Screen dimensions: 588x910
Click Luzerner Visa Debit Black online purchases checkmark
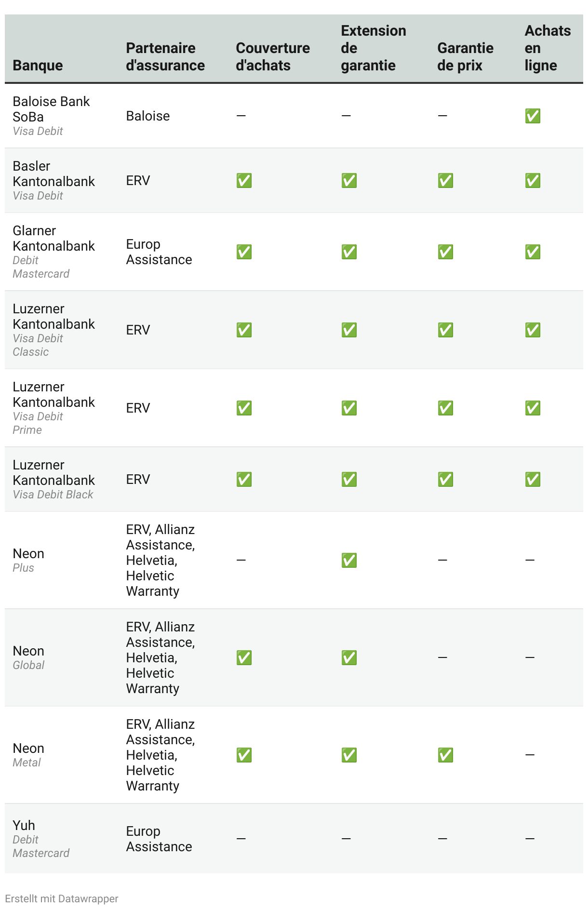tap(533, 480)
